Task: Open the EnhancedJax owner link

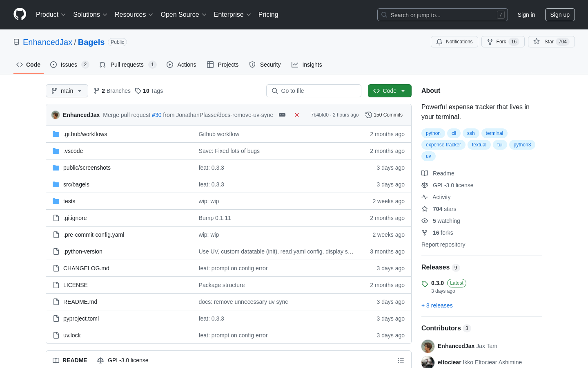Action: click(x=47, y=42)
